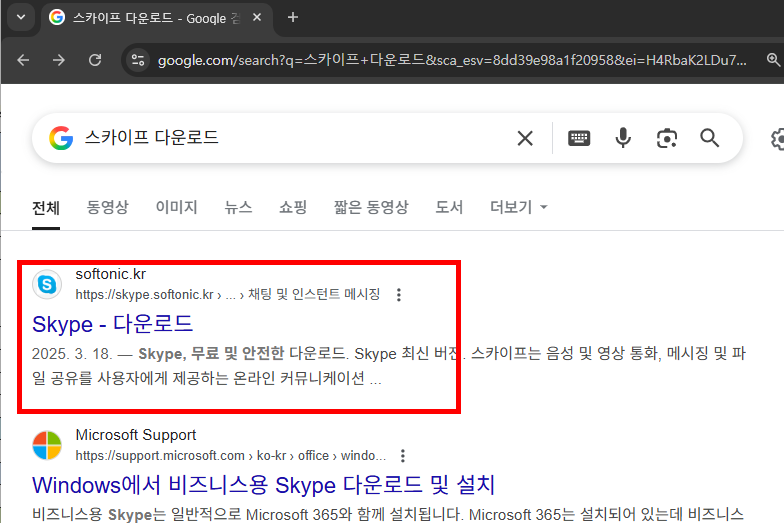
Task: Start voice search with microphone
Action: point(623,138)
